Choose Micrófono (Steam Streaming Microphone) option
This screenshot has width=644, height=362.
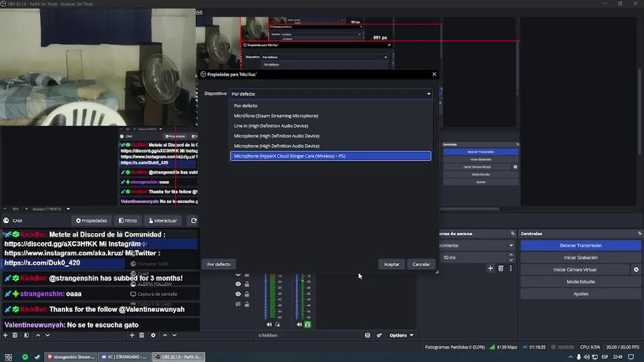[x=331, y=116]
